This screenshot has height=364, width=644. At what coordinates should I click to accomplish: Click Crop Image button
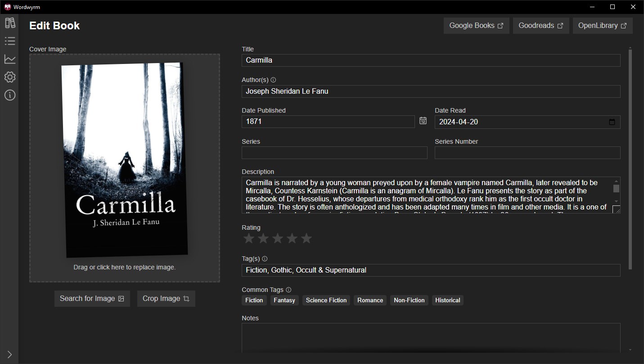click(x=166, y=299)
